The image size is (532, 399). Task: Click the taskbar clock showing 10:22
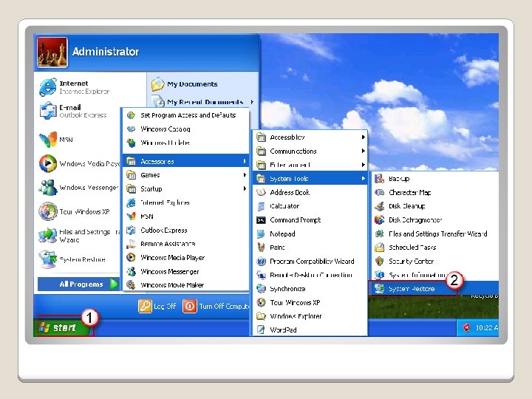tap(486, 328)
